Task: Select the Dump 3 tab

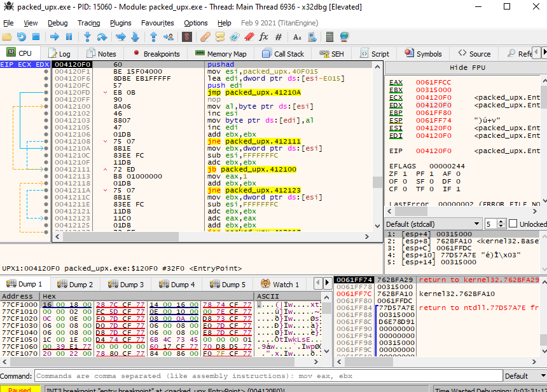Action: click(126, 285)
